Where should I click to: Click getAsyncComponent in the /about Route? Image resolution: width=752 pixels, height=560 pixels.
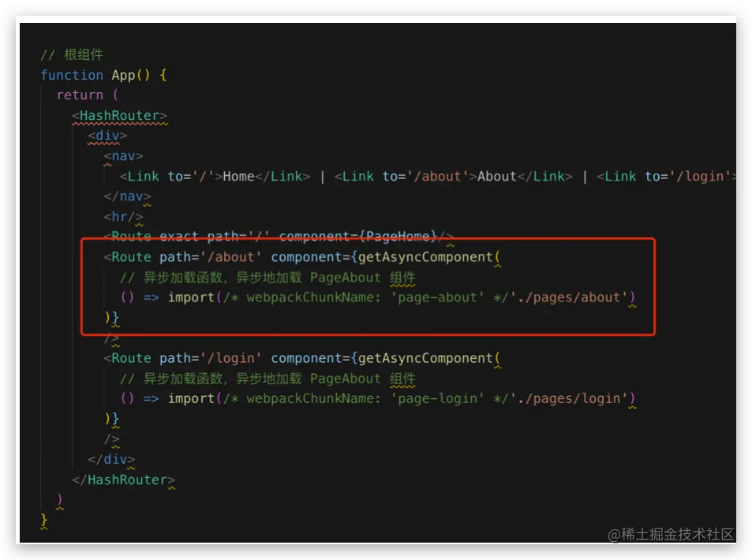coord(425,257)
